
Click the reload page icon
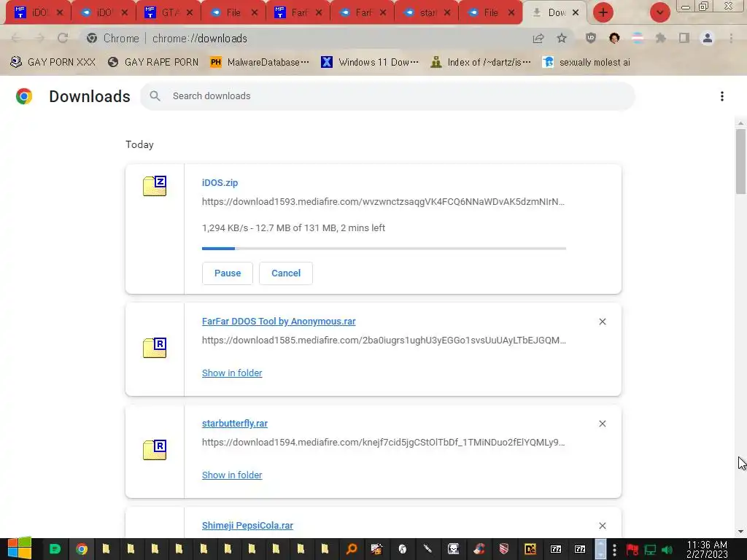[x=63, y=38]
